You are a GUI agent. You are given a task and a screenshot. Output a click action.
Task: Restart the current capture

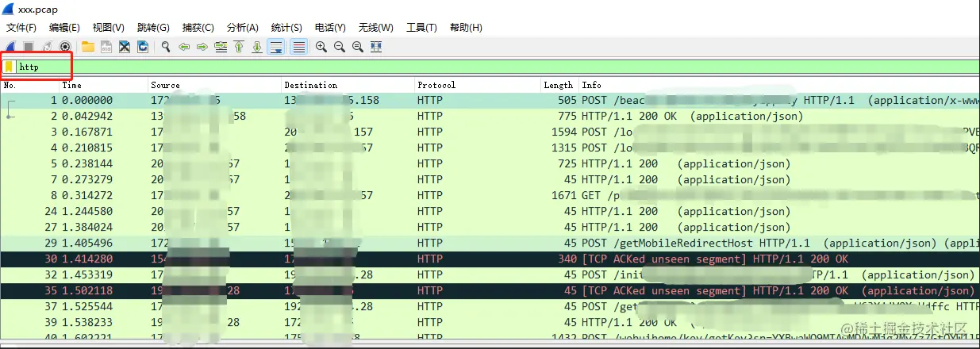pos(47,47)
